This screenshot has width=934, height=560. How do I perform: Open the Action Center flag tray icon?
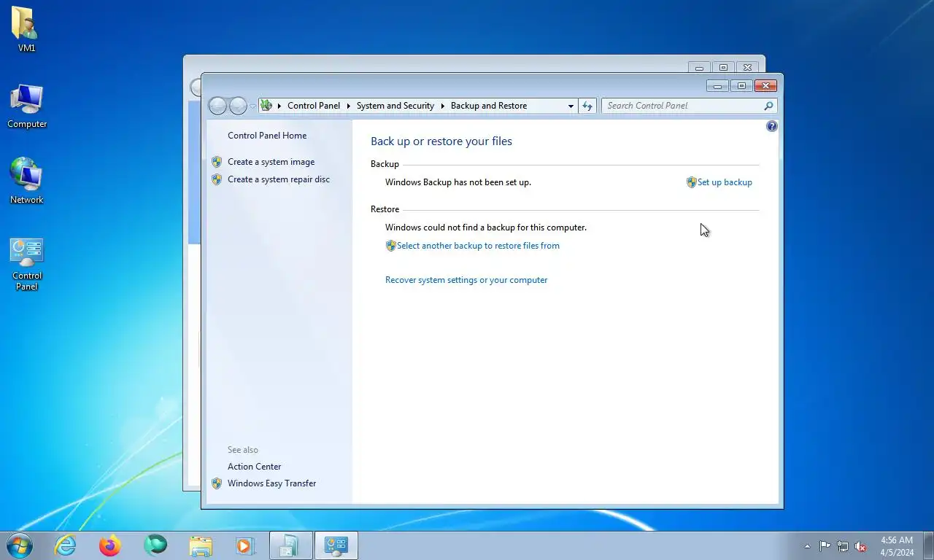point(825,545)
